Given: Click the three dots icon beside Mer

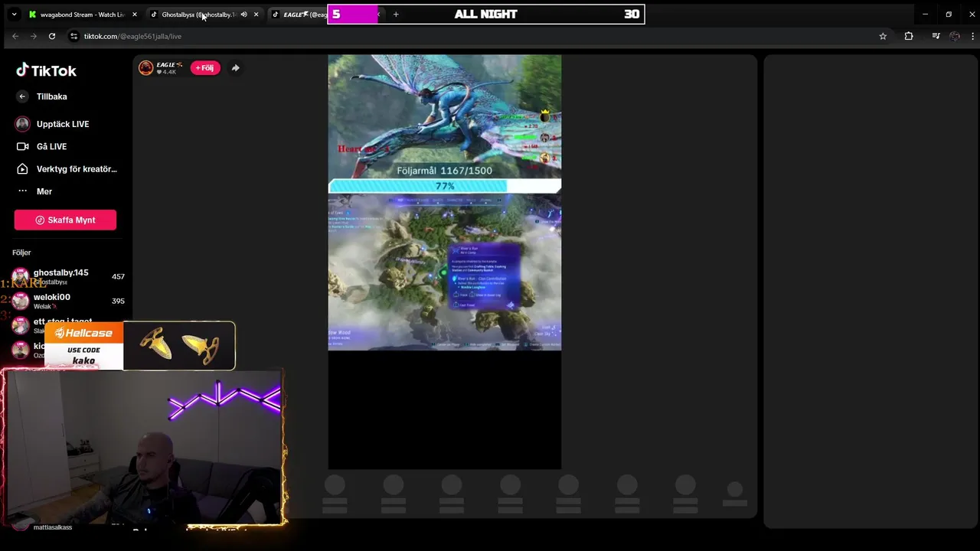Looking at the screenshot, I should point(22,191).
